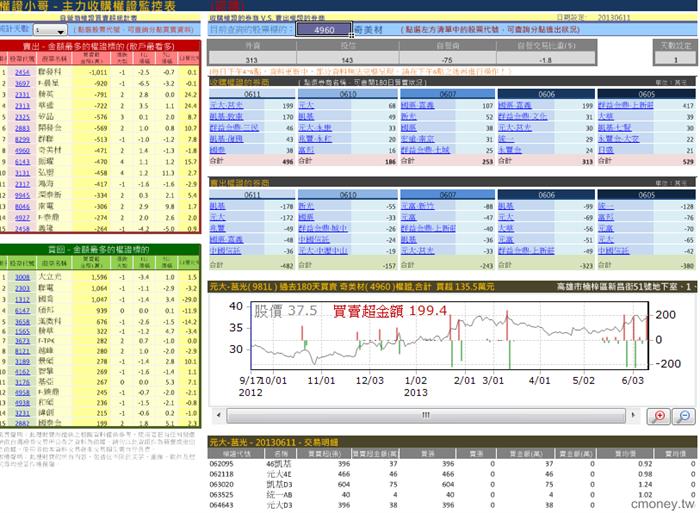This screenshot has height=513, width=700.
Task: Click the 0611 date header in buy-side brokers
Action: coord(252,94)
